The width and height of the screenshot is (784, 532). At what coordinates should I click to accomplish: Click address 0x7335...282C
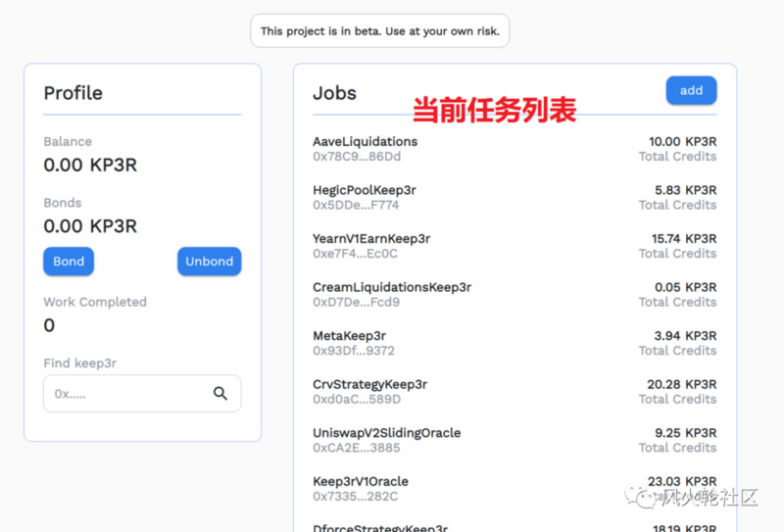[356, 496]
